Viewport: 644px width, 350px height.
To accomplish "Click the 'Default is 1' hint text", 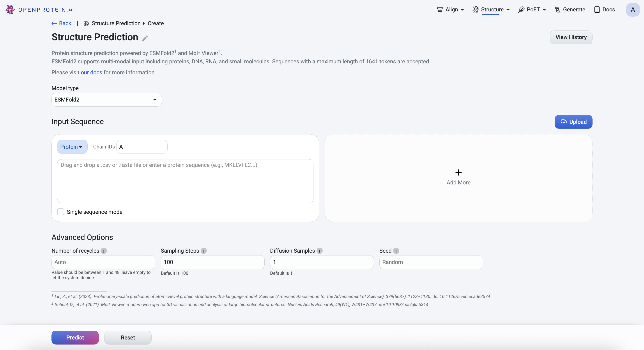I will point(281,273).
